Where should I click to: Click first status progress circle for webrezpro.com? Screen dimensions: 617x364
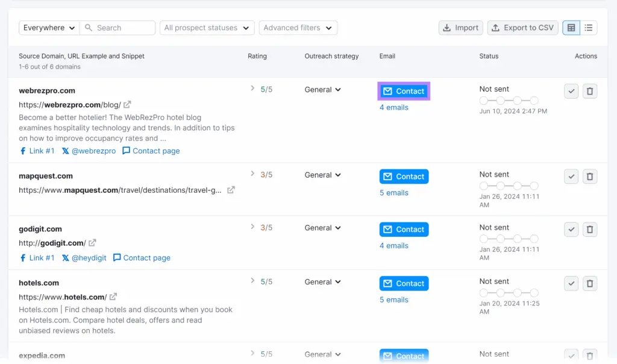pos(484,101)
